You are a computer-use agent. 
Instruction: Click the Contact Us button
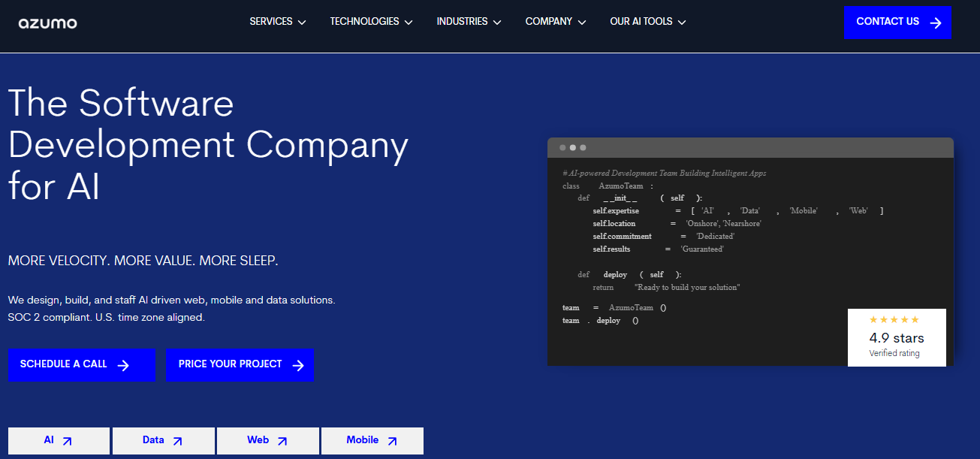pyautogui.click(x=897, y=22)
